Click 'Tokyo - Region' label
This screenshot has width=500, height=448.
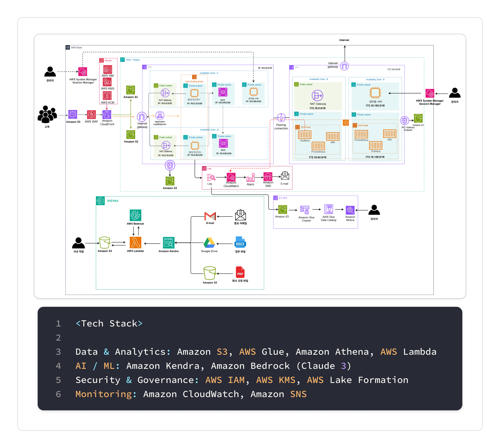132,60
